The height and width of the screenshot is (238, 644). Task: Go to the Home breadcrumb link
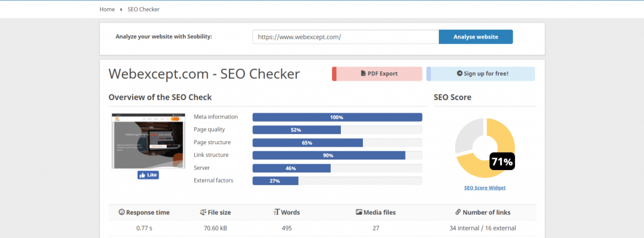107,9
